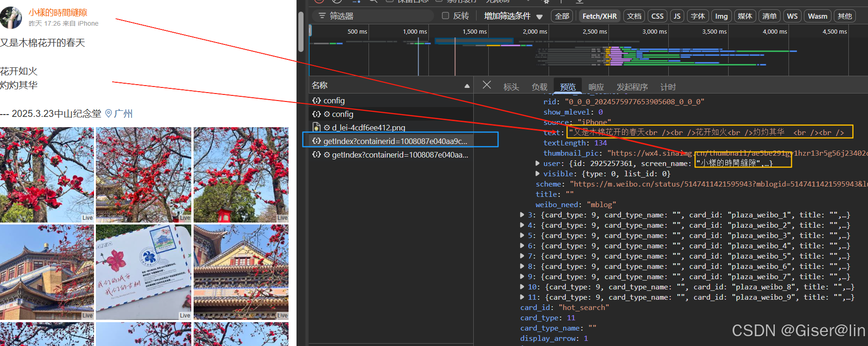Click the filter funnel icon

pos(322,16)
